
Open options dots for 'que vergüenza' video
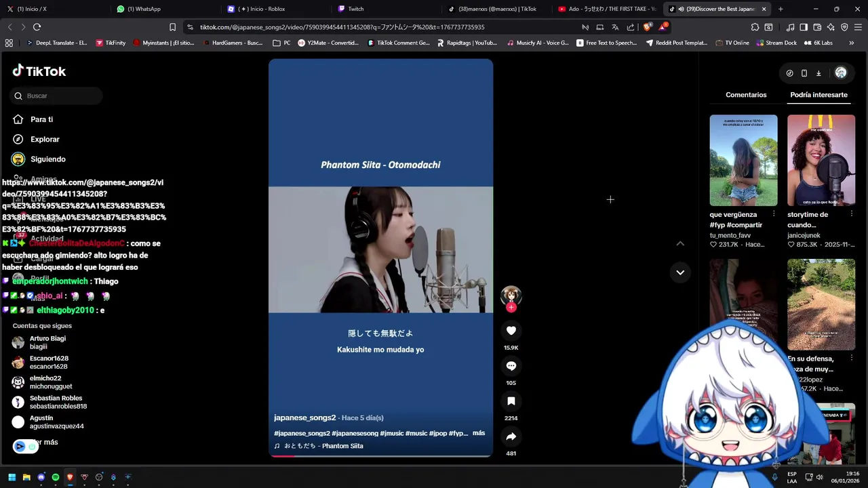pyautogui.click(x=774, y=213)
